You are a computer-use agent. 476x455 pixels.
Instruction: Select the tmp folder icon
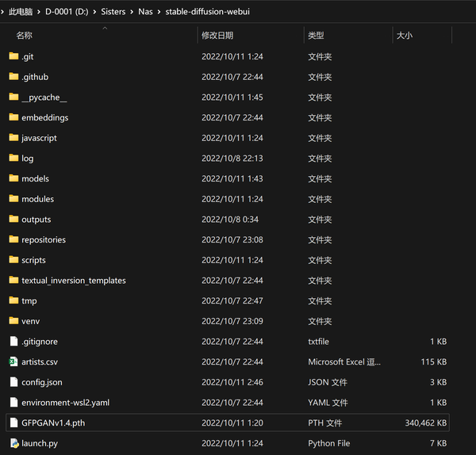tap(13, 300)
